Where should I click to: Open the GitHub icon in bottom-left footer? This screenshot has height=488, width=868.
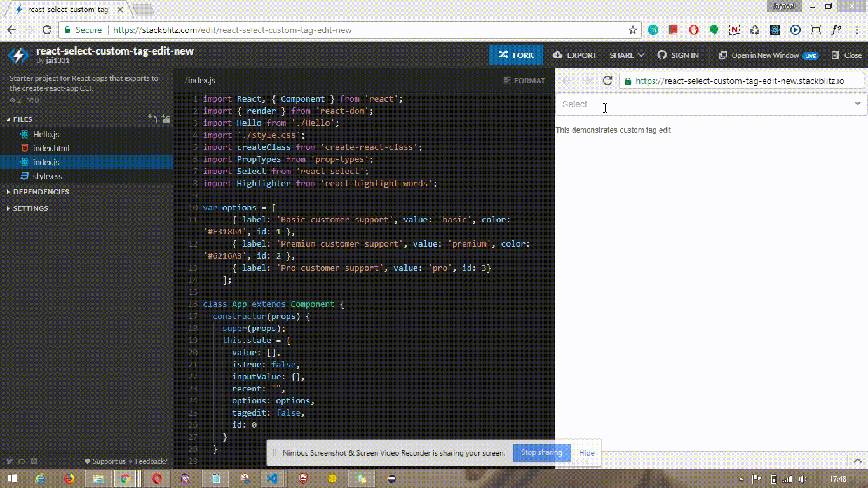point(22,461)
